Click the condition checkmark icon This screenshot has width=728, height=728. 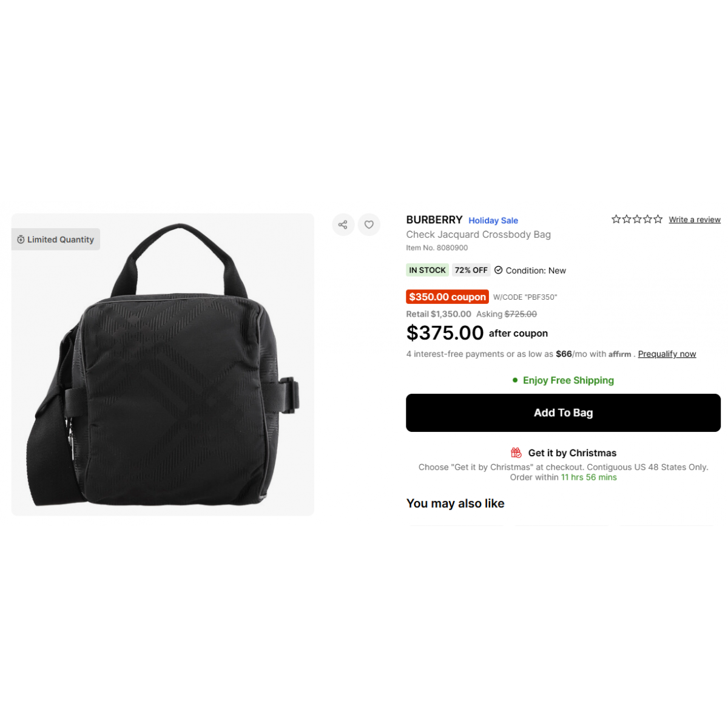point(499,270)
